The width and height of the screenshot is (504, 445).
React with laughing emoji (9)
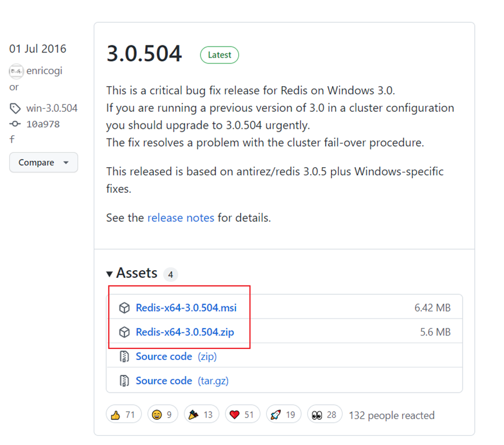click(x=163, y=415)
